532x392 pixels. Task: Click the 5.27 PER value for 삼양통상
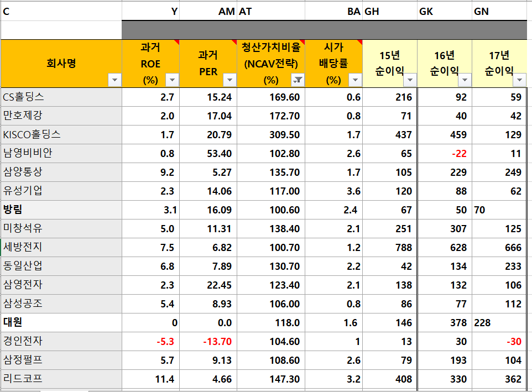pyautogui.click(x=222, y=173)
